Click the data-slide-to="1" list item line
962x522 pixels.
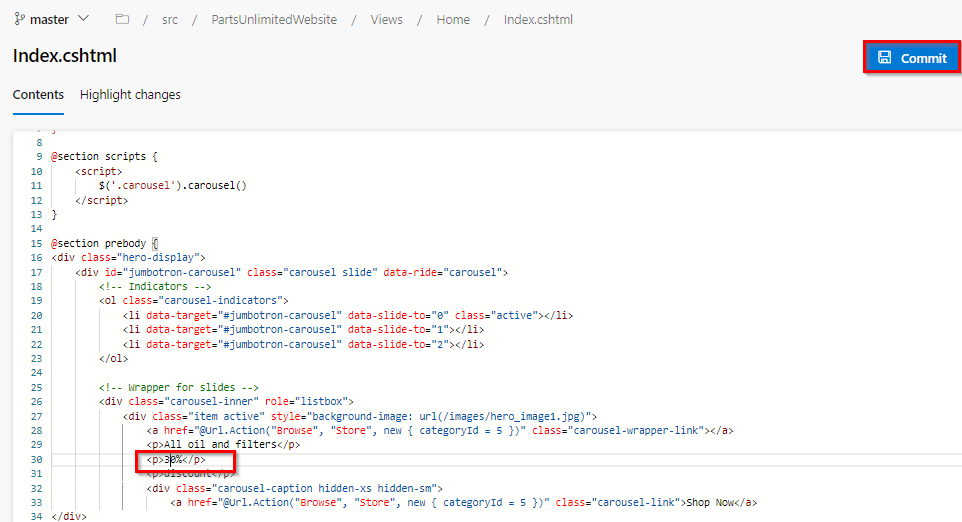pyautogui.click(x=303, y=329)
